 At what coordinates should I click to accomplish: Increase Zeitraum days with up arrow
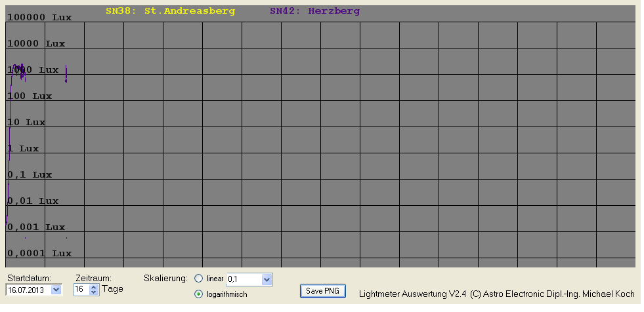coord(93,286)
